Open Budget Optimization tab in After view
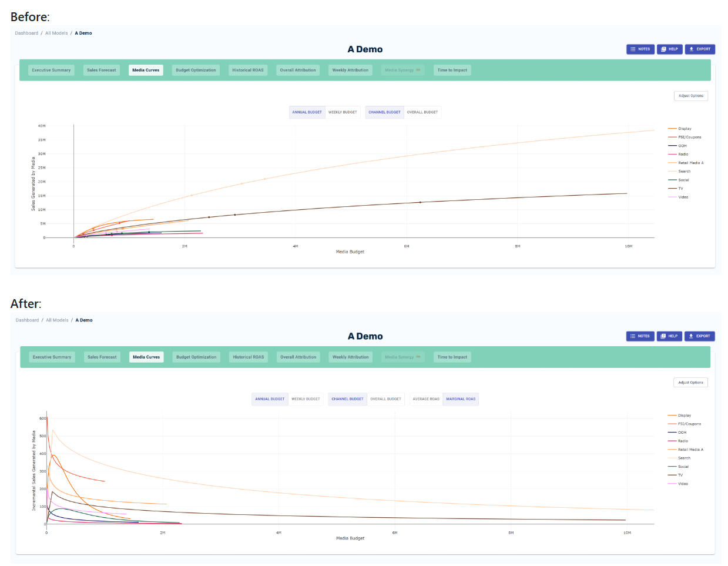 point(196,357)
